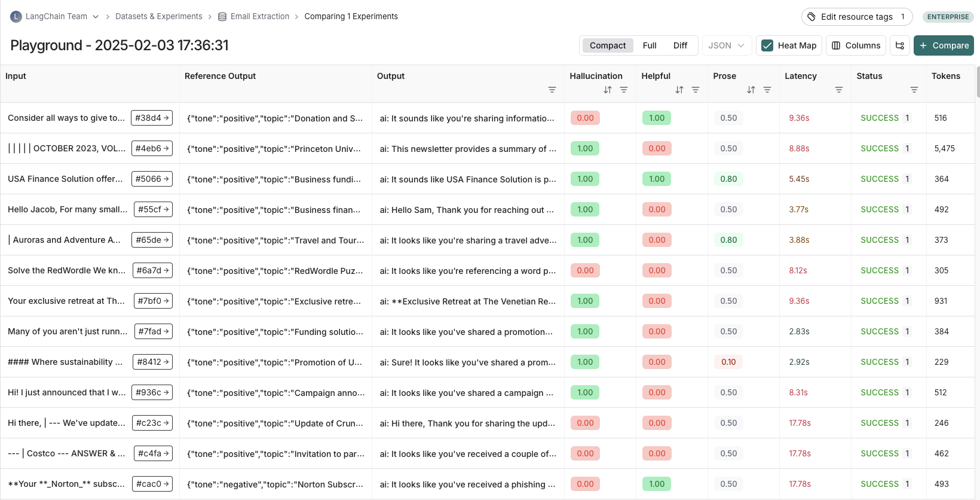980x500 pixels.
Task: Filter the Latency column
Action: click(x=839, y=90)
